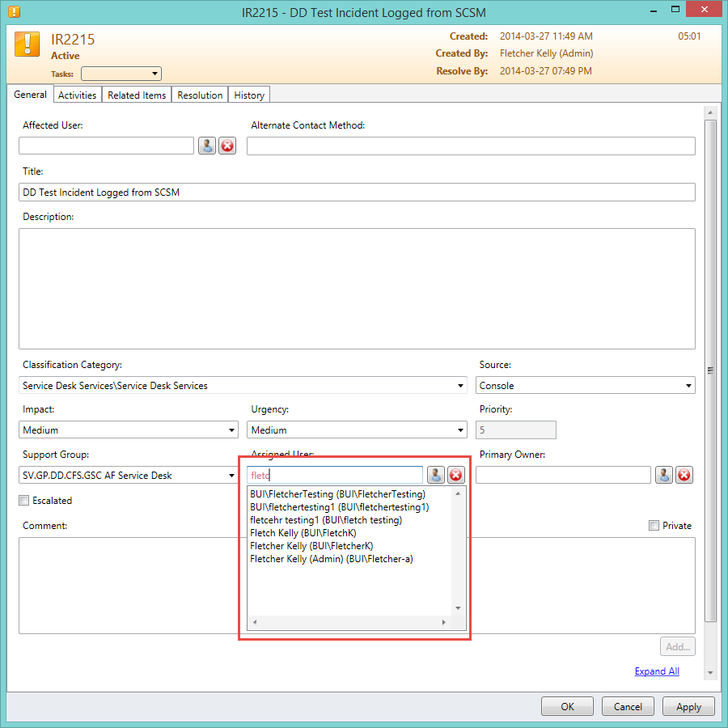This screenshot has width=728, height=728.
Task: Clear Affected User with the red X icon
Action: [227, 146]
